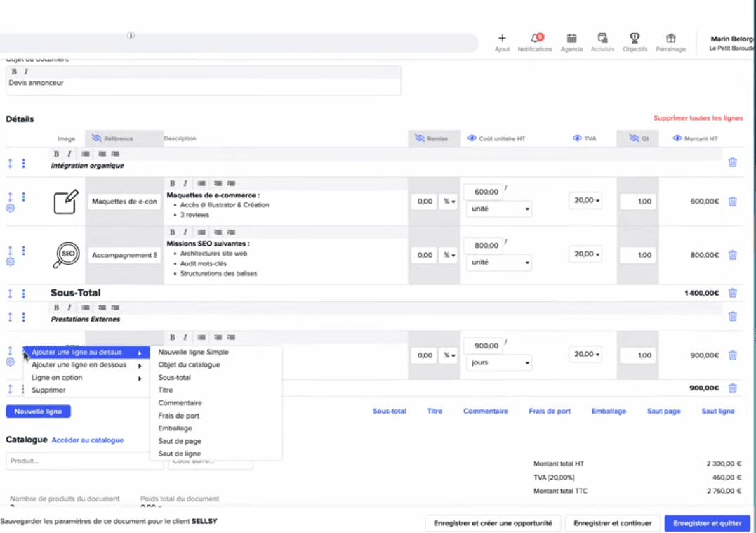
Task: Open TVA 20,00 dropdown on SEO line
Action: point(586,254)
